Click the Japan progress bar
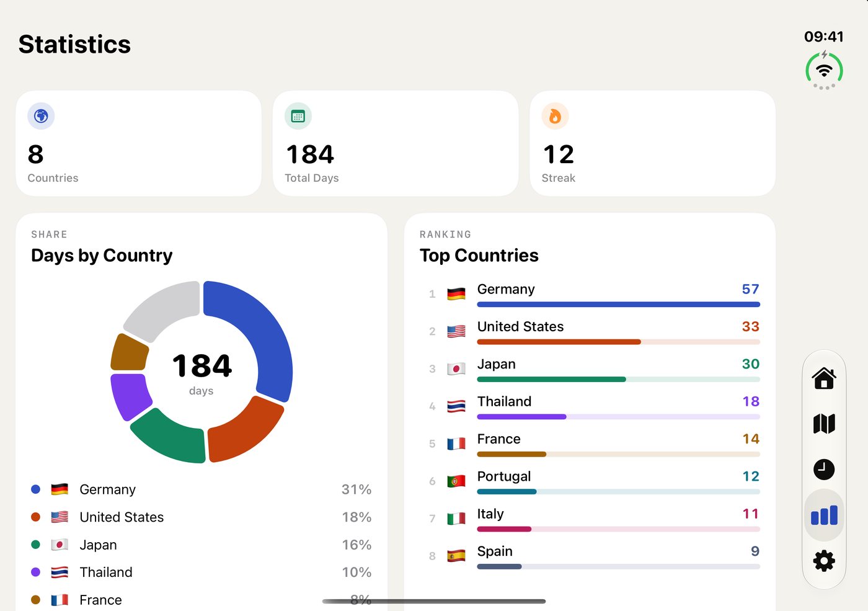This screenshot has width=868, height=611. coord(618,379)
